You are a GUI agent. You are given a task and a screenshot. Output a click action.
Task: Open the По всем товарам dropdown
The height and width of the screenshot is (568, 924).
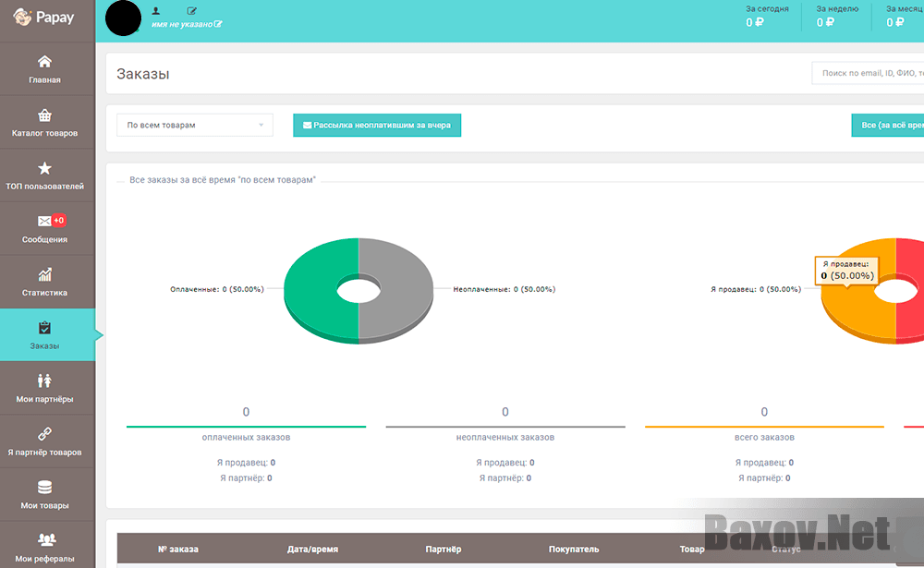[x=194, y=125]
